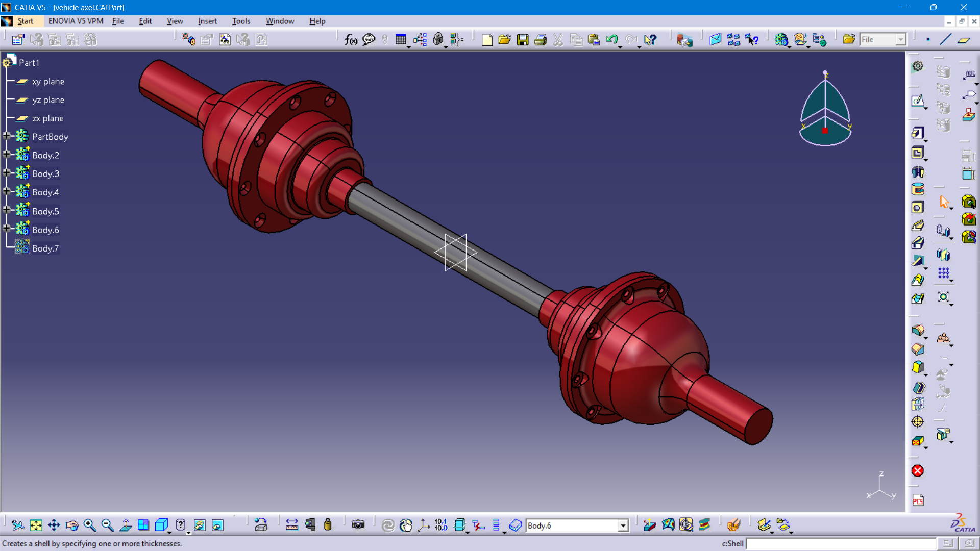Click the camera Capture icon
Image resolution: width=980 pixels, height=551 pixels.
[358, 525]
